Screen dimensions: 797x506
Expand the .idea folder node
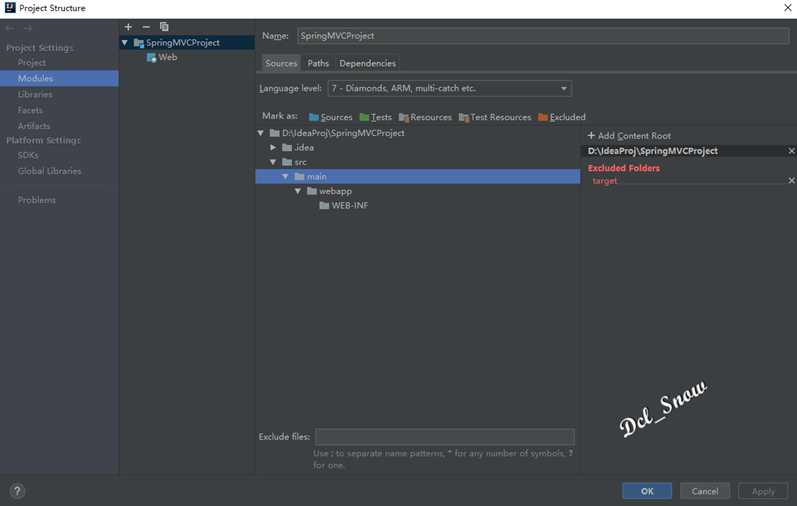coord(273,147)
